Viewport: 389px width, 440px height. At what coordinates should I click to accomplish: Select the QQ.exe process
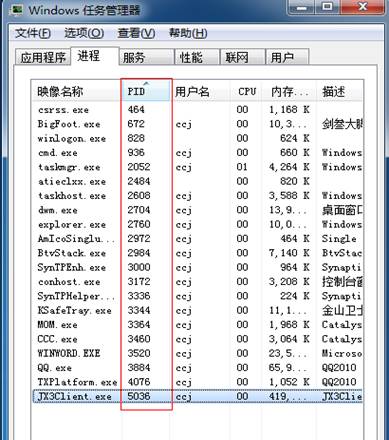pos(197,368)
